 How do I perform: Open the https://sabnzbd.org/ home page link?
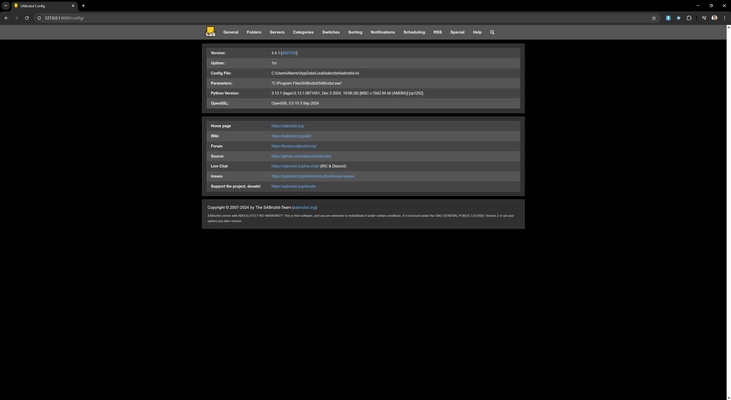click(x=288, y=126)
